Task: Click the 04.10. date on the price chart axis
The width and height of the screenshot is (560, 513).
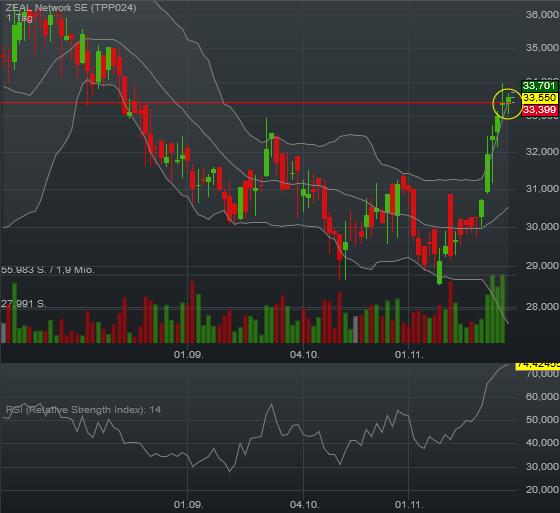Action: point(305,355)
